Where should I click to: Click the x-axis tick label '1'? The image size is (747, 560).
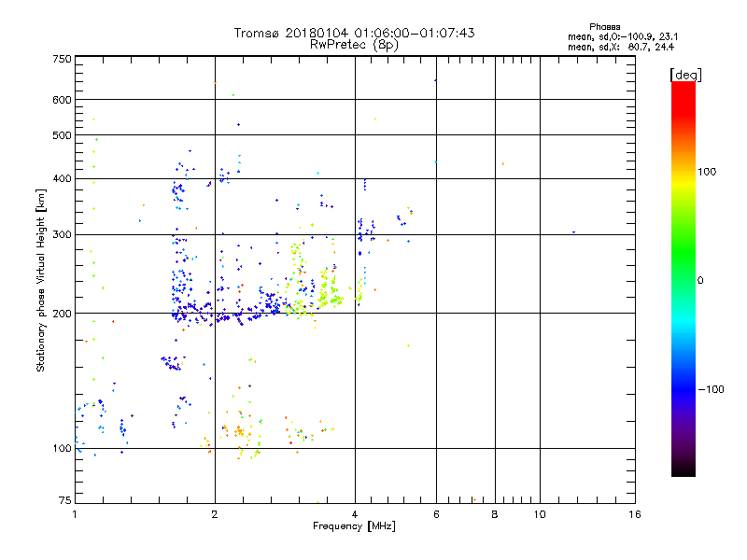point(75,514)
